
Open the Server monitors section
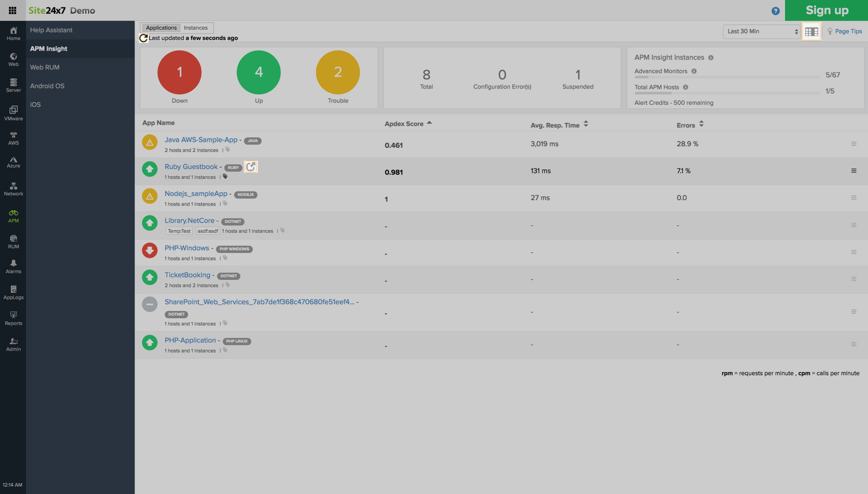[13, 86]
